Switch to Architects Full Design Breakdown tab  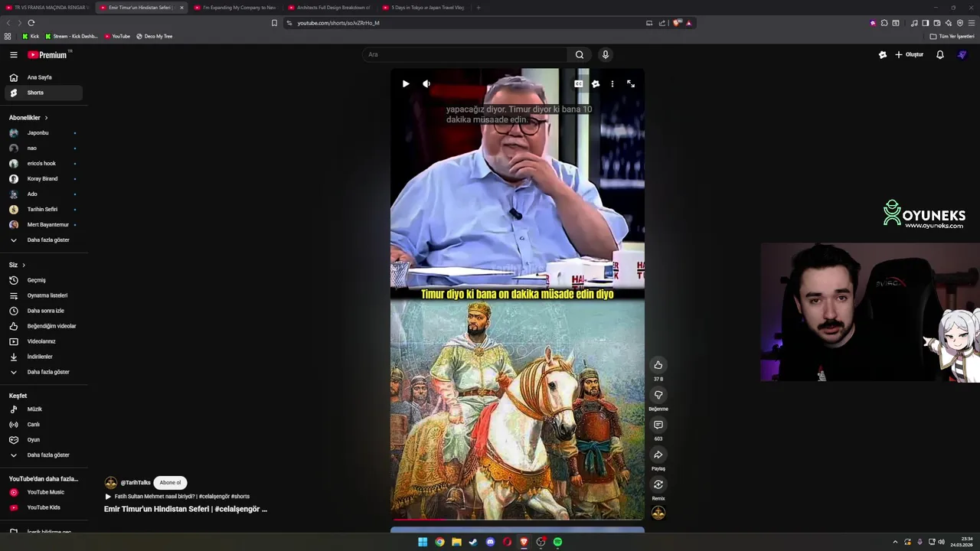(329, 8)
